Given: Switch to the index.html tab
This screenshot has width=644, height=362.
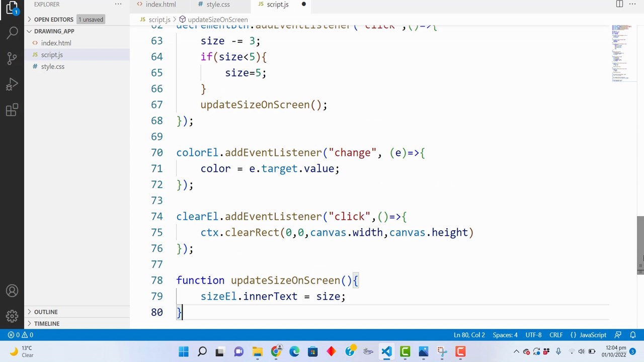Looking at the screenshot, I should point(160,5).
